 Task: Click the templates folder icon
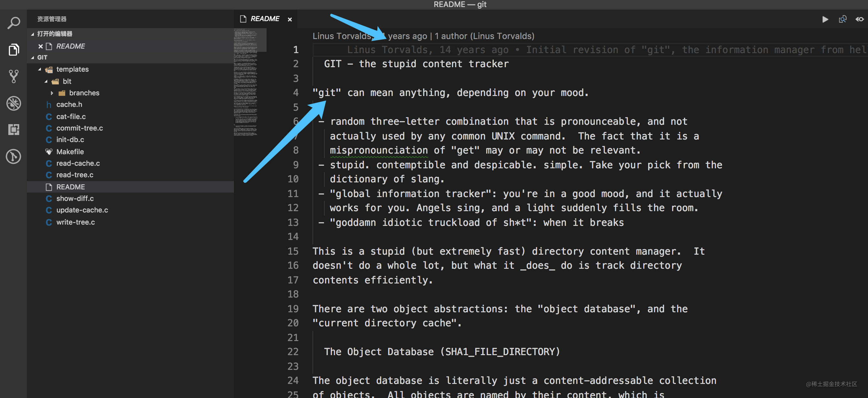point(49,69)
